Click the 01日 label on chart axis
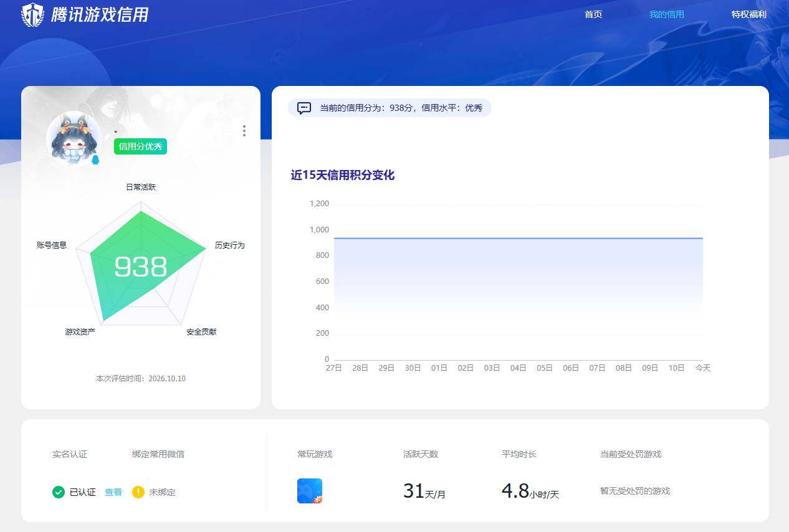This screenshot has height=532, width=789. [439, 368]
